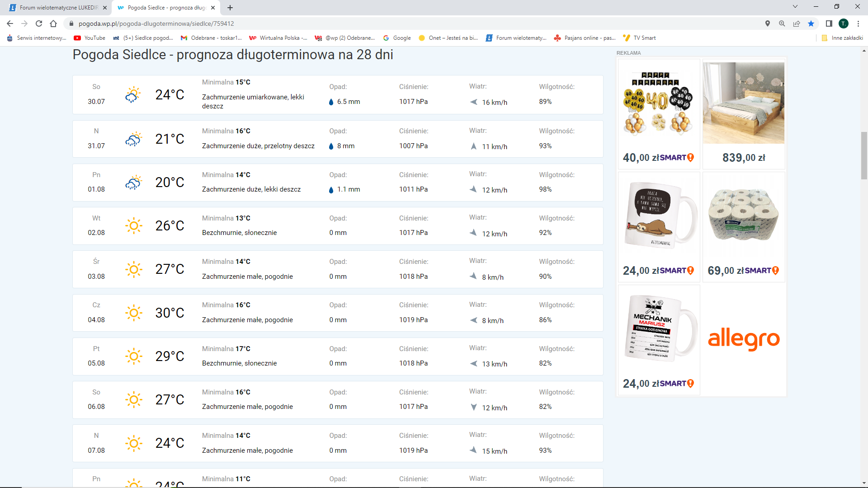Expand the tab search dropdown chevron
868x488 pixels.
795,7
